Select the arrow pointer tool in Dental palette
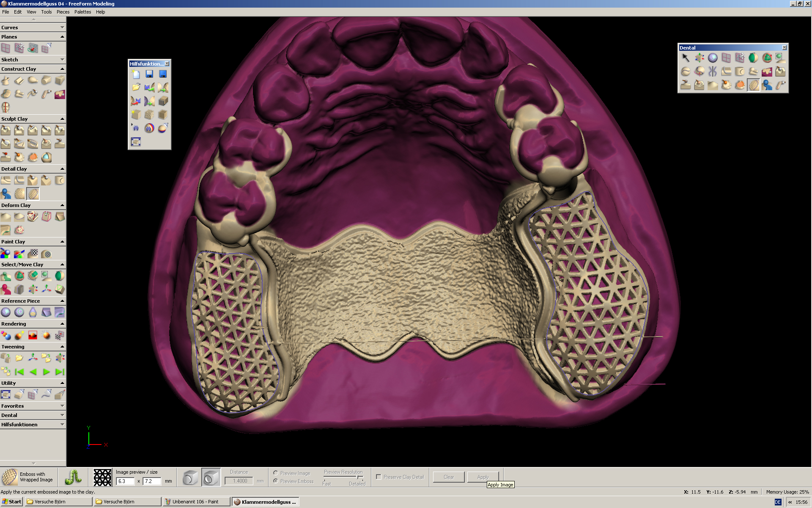 pyautogui.click(x=686, y=58)
